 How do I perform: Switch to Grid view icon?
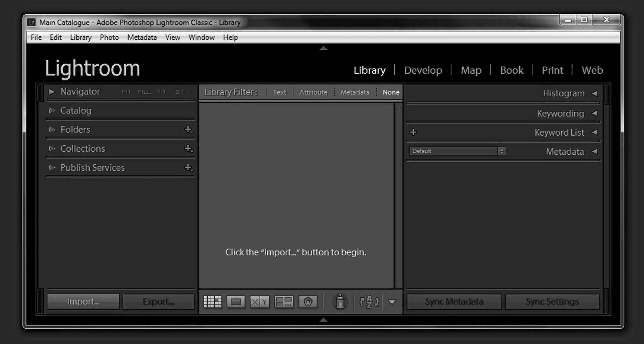click(213, 302)
